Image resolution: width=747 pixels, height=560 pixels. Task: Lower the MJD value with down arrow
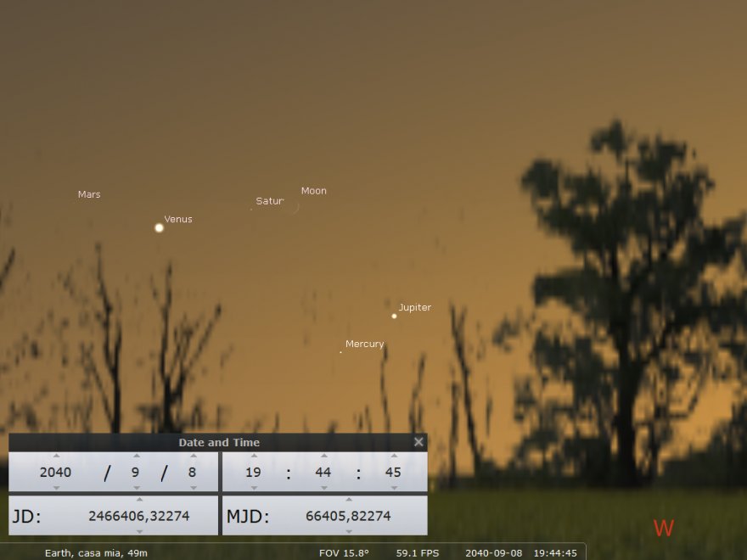pyautogui.click(x=349, y=531)
